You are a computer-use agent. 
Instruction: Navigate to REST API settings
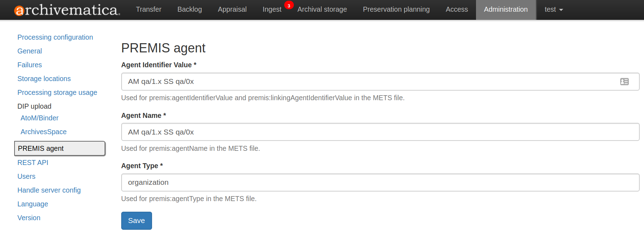[x=33, y=162]
